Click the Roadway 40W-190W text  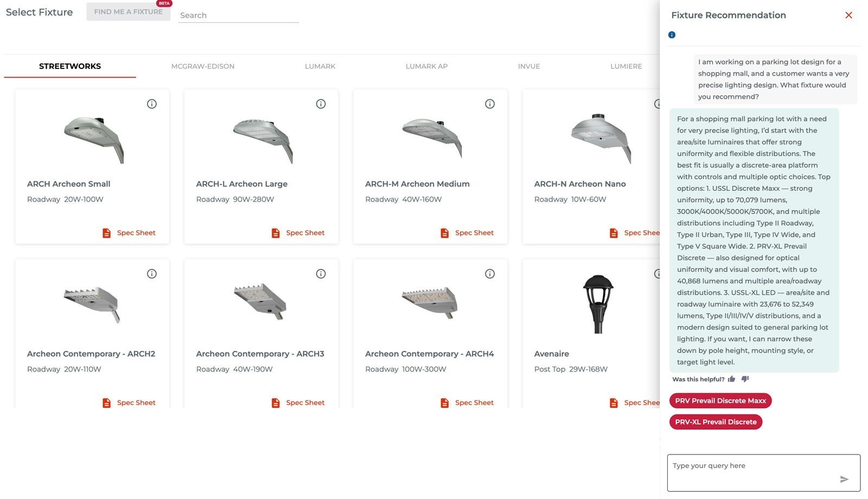[234, 369]
